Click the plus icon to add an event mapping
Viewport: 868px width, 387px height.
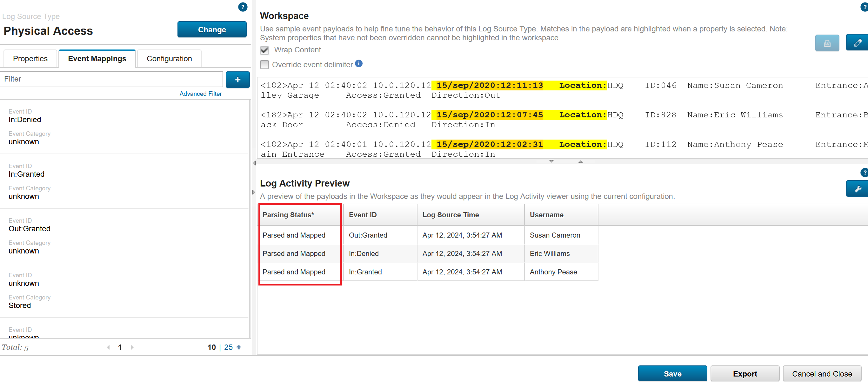(x=237, y=80)
